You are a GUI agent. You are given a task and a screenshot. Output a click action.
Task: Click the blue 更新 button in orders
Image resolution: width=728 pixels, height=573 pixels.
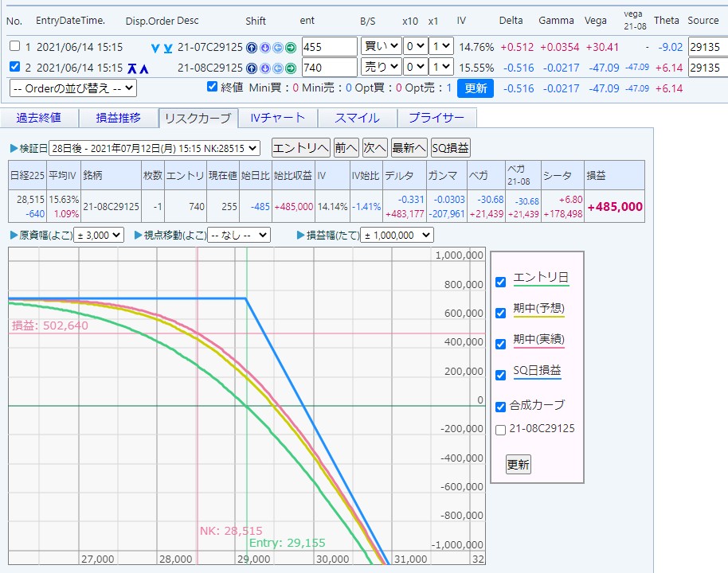coord(476,88)
